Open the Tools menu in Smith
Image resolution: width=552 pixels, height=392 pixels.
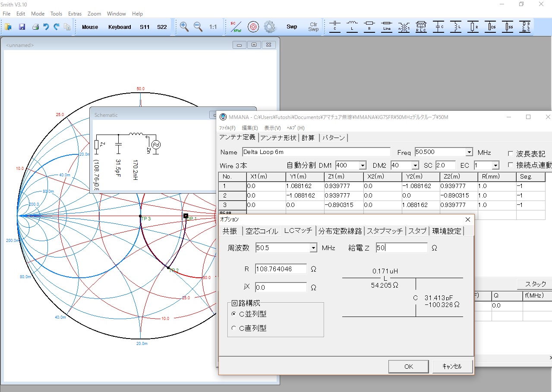coord(56,14)
